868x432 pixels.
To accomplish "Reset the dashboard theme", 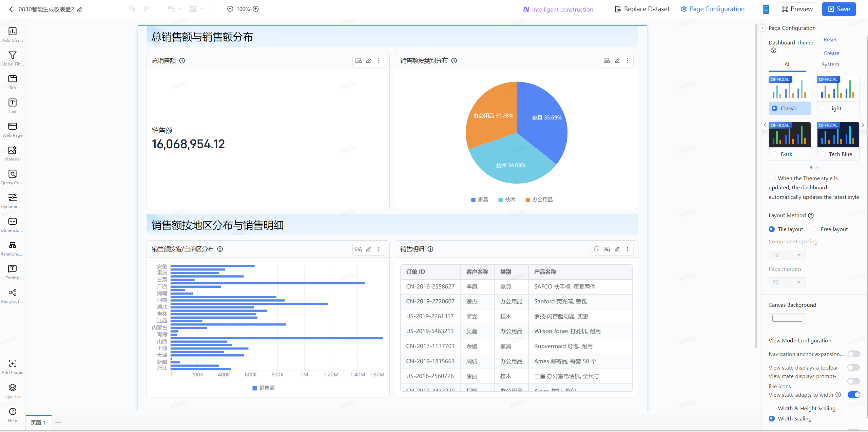I will (830, 40).
